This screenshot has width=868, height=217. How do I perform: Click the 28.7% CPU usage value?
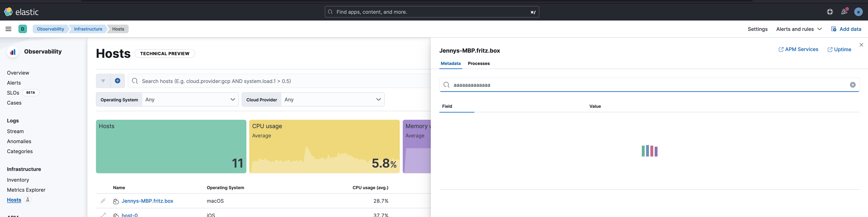coord(381,201)
